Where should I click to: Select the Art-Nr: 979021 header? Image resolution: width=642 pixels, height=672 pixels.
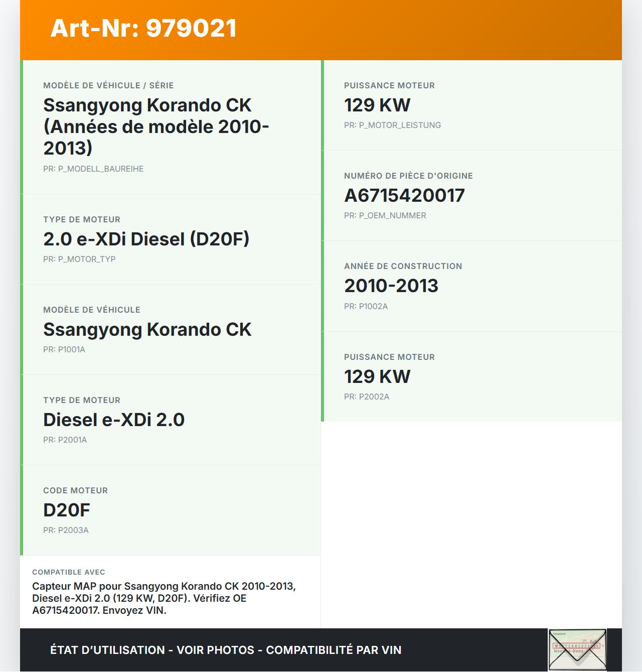pos(142,29)
